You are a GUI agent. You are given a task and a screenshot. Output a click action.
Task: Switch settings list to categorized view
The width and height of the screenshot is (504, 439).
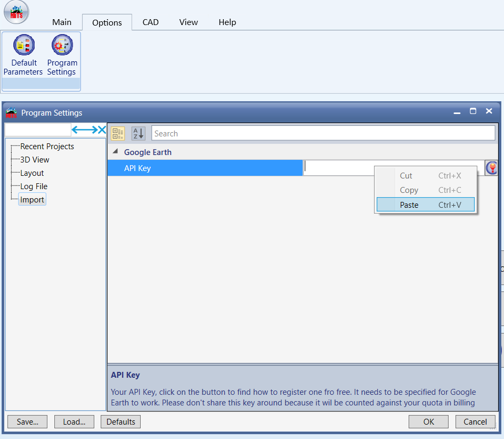118,133
